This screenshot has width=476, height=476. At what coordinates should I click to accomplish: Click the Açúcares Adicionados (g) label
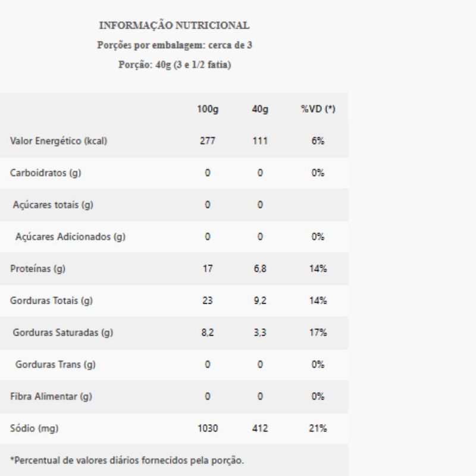pyautogui.click(x=70, y=237)
